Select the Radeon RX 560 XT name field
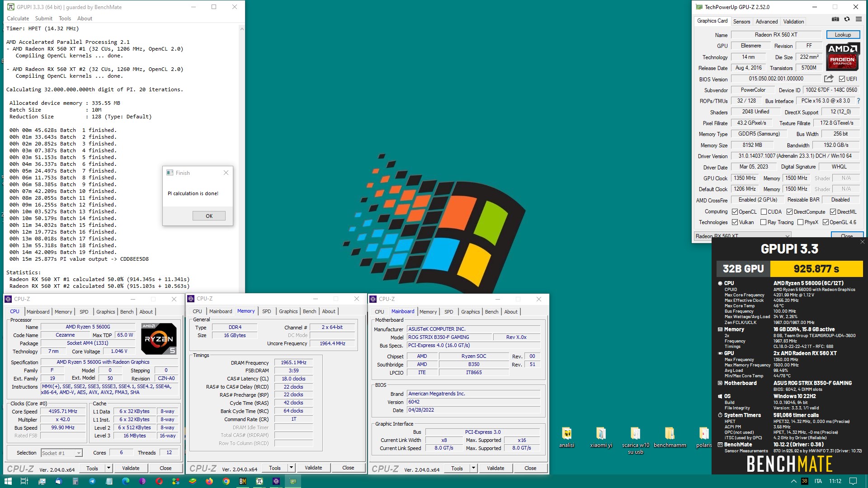 (776, 35)
